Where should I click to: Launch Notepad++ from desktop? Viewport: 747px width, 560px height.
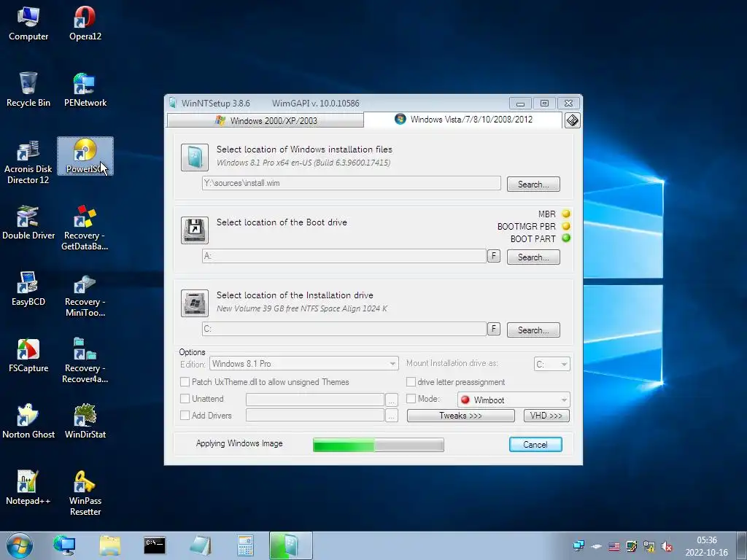[x=28, y=488]
